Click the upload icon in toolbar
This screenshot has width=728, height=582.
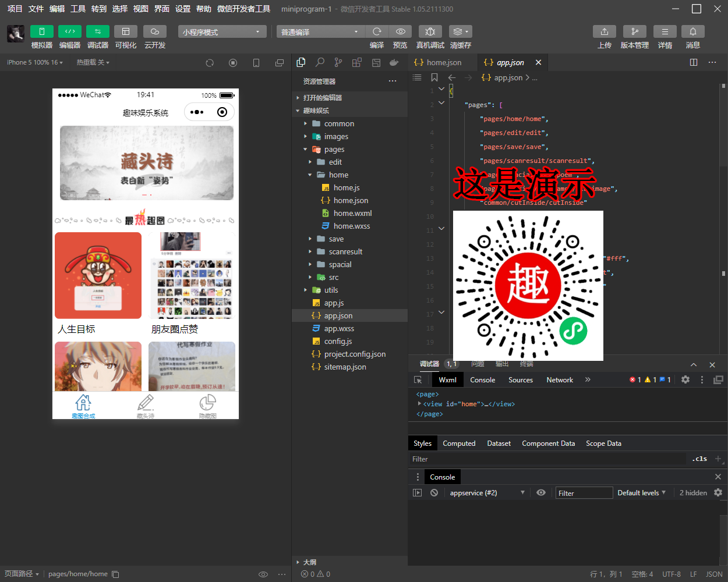pos(604,31)
